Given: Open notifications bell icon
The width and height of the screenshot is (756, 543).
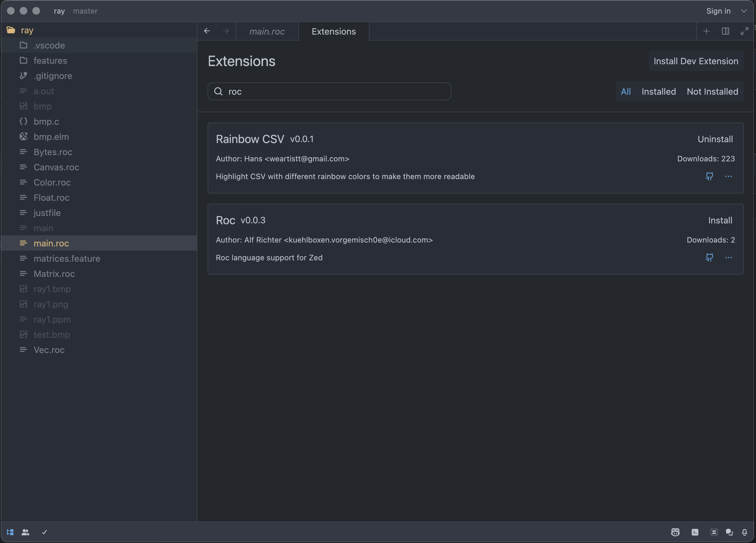Looking at the screenshot, I should point(744,532).
